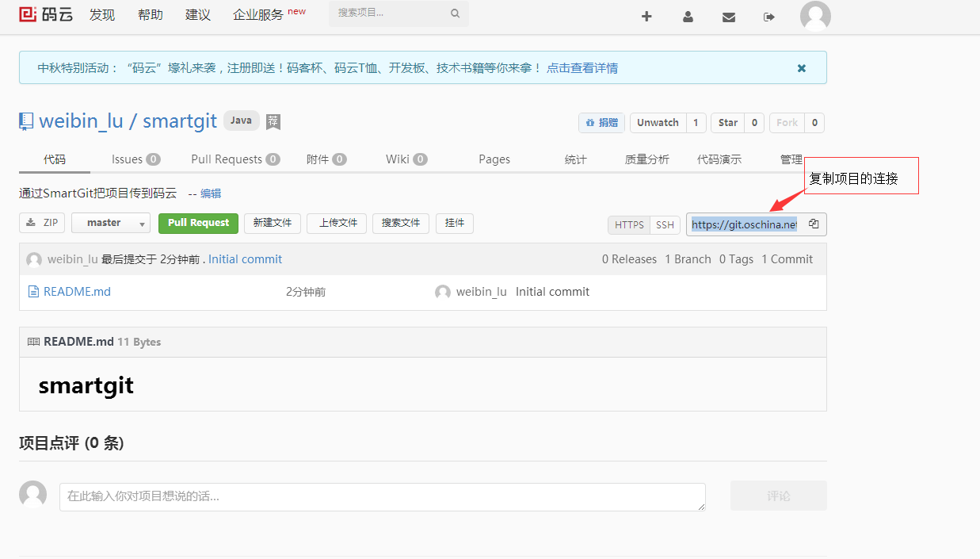Click the repository book icon beside weibin_lu
Viewport: 980px width, 559px height.
tap(26, 121)
